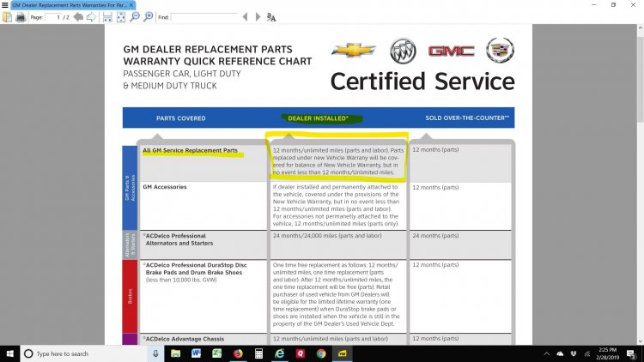Click the SOLD OVER-THE-COUNTER column header
This screenshot has height=362, width=644.
click(x=467, y=118)
